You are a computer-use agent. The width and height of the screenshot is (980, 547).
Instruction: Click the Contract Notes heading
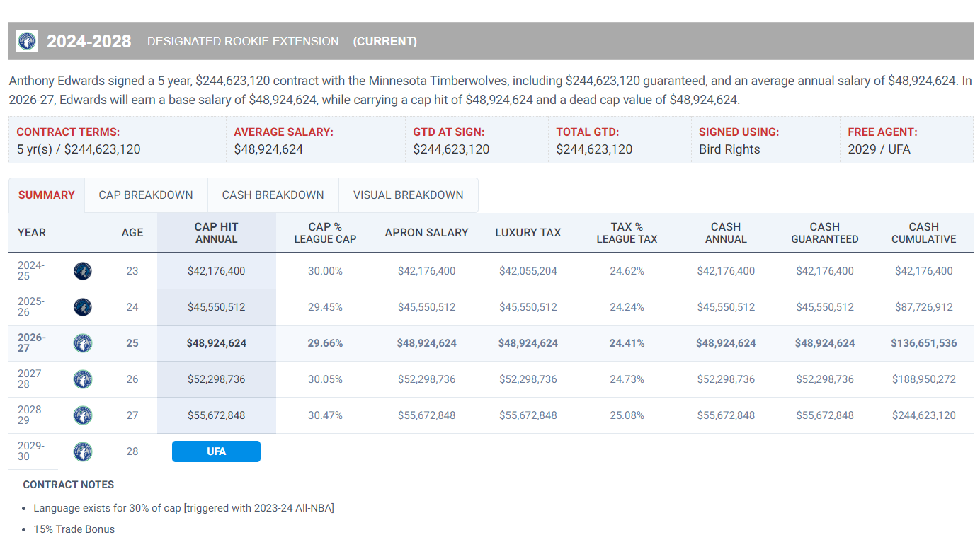click(69, 485)
